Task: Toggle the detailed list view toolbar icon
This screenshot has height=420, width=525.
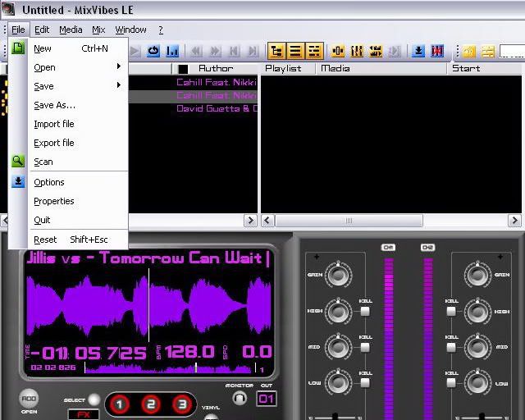Action: pos(314,51)
